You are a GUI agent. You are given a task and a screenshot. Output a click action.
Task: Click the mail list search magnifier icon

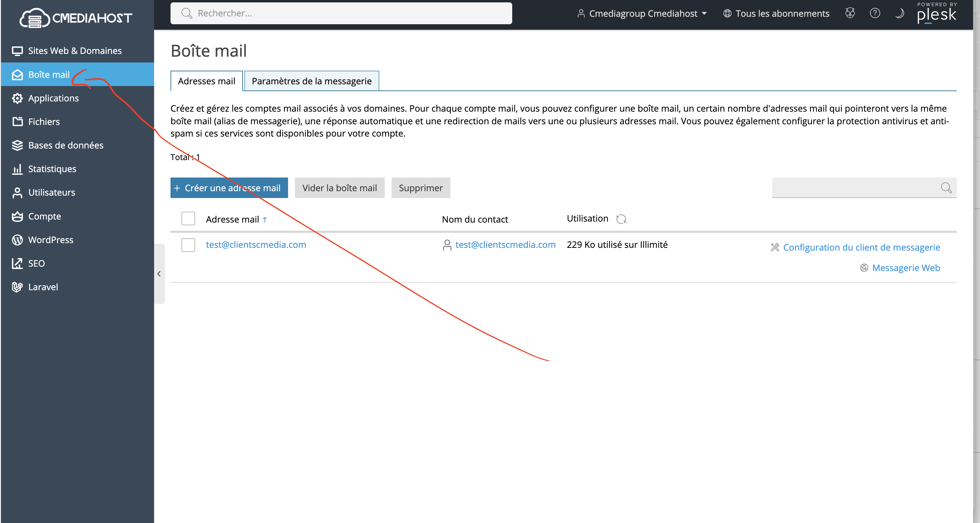(x=946, y=188)
